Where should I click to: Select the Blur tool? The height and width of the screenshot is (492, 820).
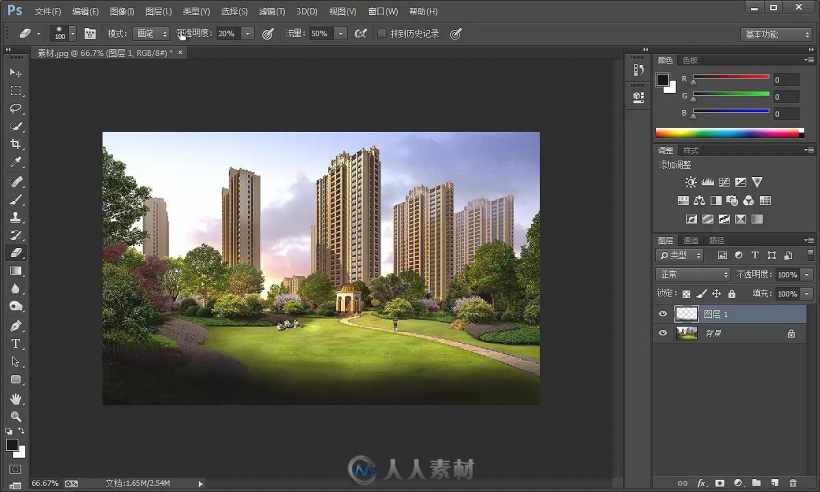(15, 289)
